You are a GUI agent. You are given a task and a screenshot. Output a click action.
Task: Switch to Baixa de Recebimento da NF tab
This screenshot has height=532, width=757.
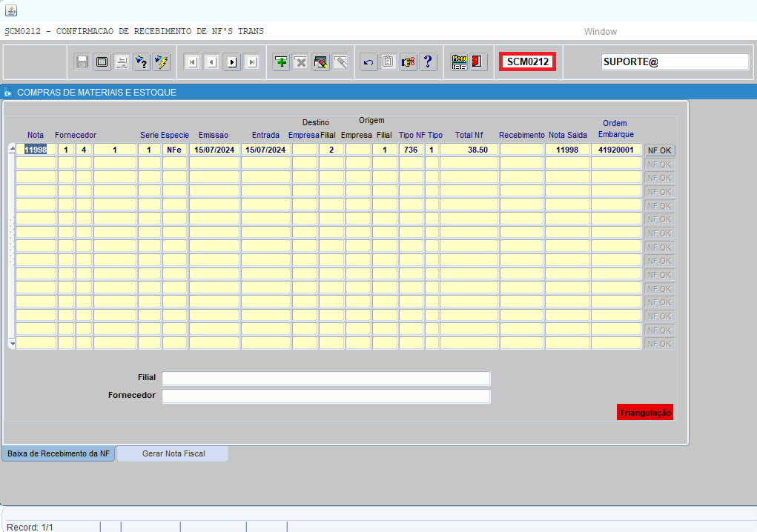pyautogui.click(x=59, y=454)
